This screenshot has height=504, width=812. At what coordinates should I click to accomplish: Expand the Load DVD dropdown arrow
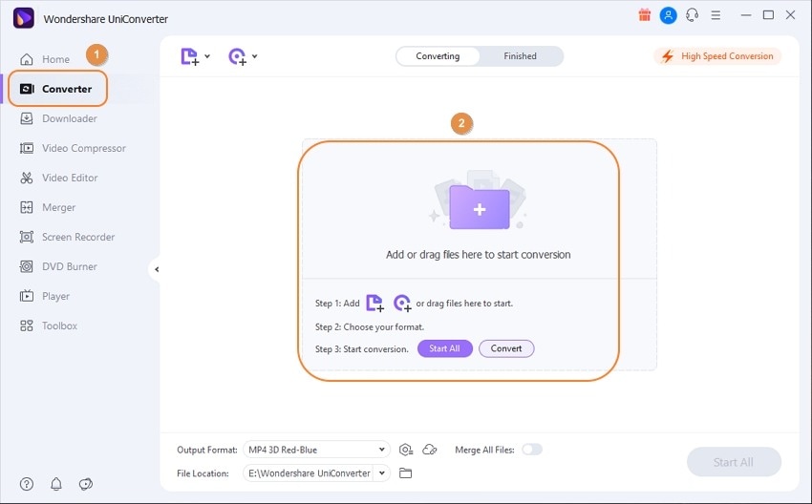[x=255, y=56]
